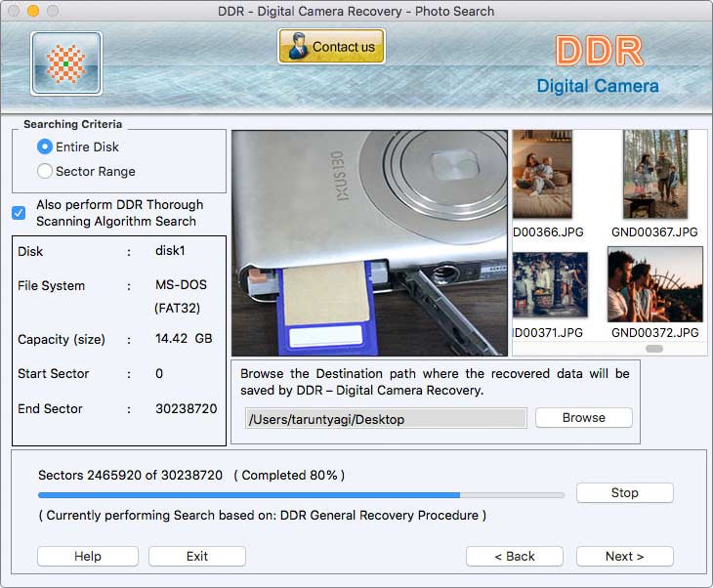Click the Start Sector value 0

tap(159, 373)
